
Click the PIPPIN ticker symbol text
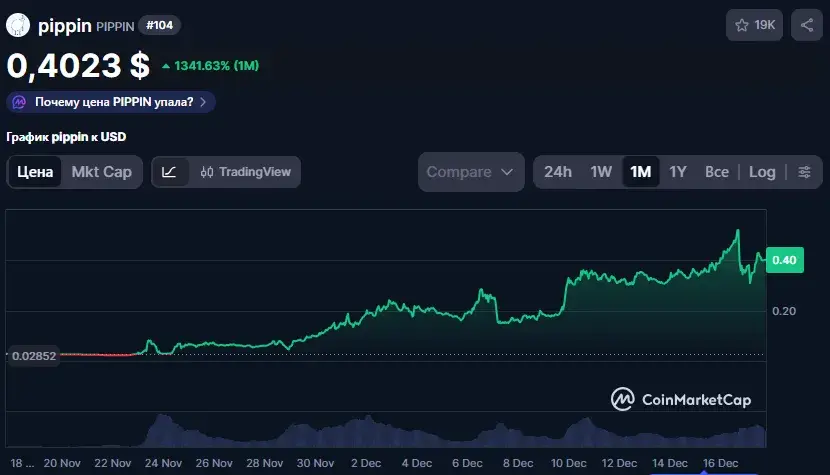(x=115, y=26)
